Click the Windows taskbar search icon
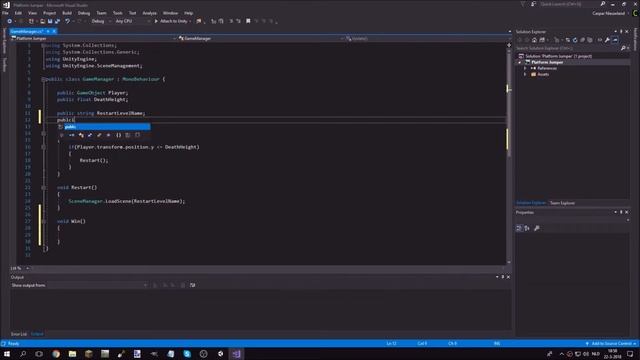 coord(23,354)
